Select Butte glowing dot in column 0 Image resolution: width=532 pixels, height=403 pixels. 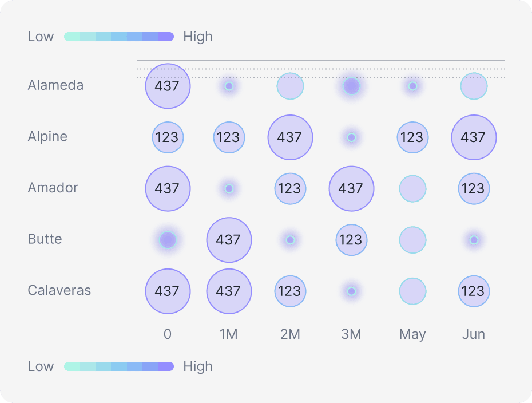[168, 240]
